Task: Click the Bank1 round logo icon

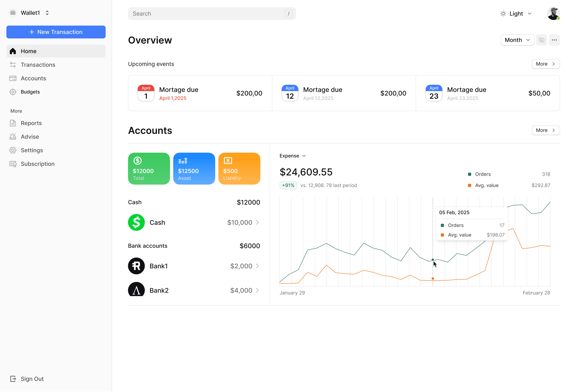Action: pos(136,266)
